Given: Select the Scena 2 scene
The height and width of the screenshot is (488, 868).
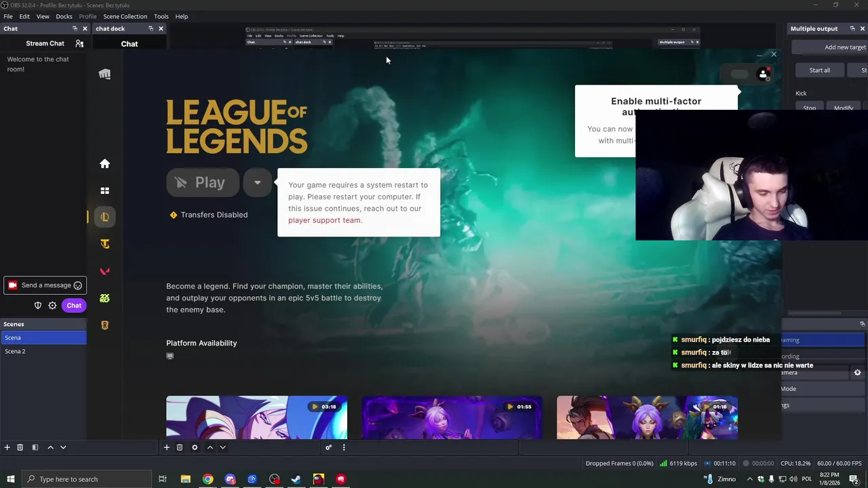Looking at the screenshot, I should (x=43, y=351).
